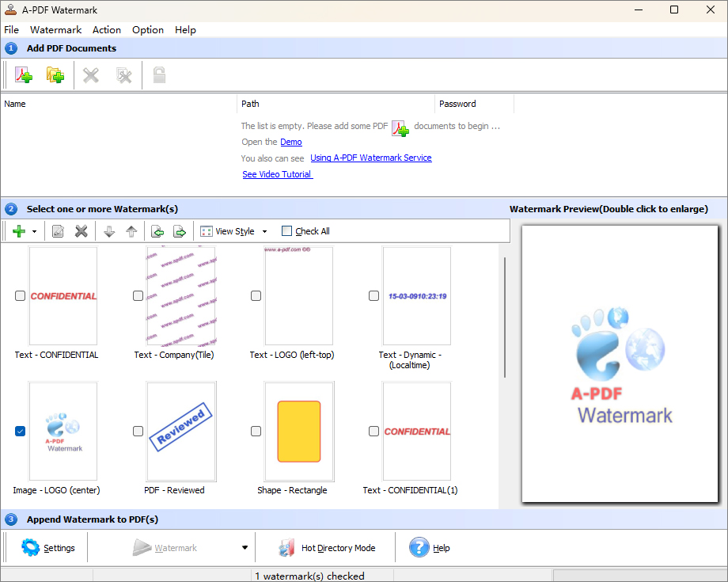Move watermark up with arrow icon
Image resolution: width=728 pixels, height=582 pixels.
point(131,231)
